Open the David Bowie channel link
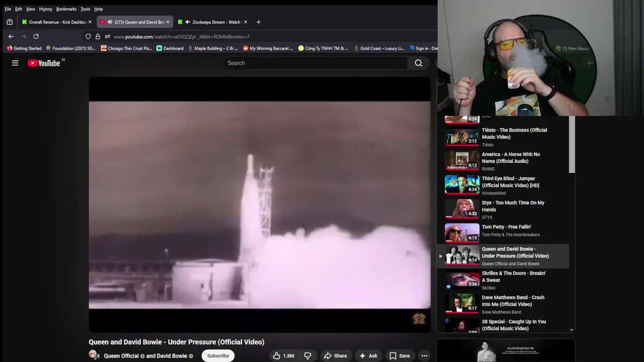This screenshot has width=644, height=362. click(172, 356)
